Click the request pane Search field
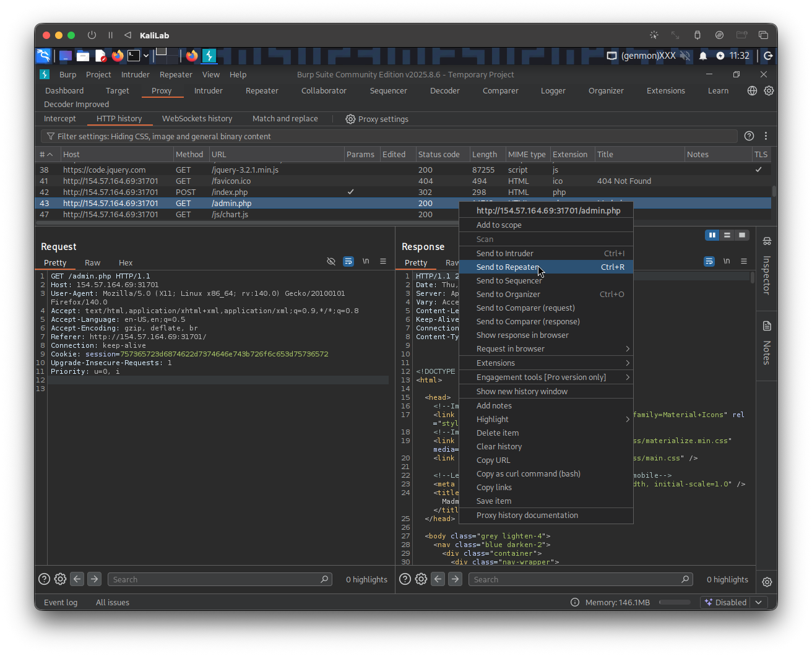Viewport: 812px width, 656px height. tap(214, 579)
